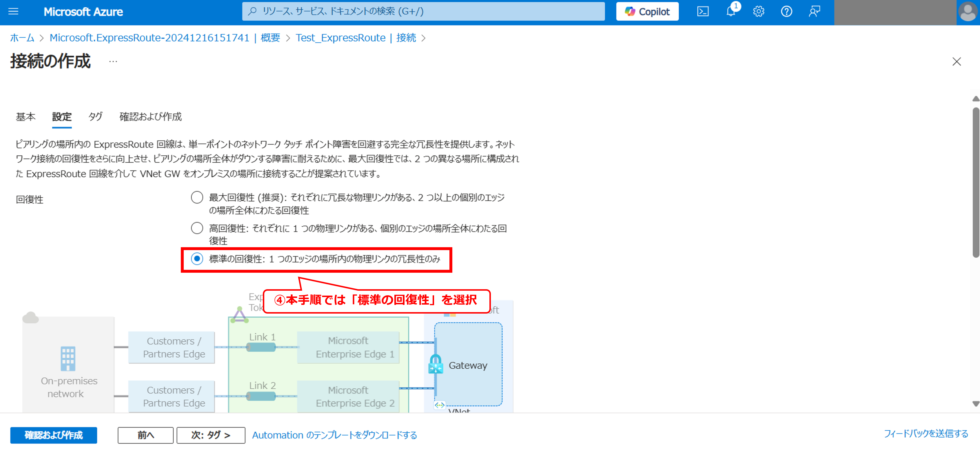Open the feedback person icon
Viewport: 980px width, 455px height.
pyautogui.click(x=814, y=11)
